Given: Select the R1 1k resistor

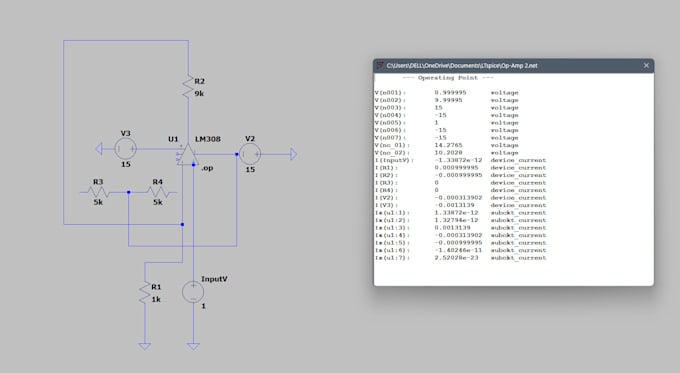Looking at the screenshot, I should point(145,293).
